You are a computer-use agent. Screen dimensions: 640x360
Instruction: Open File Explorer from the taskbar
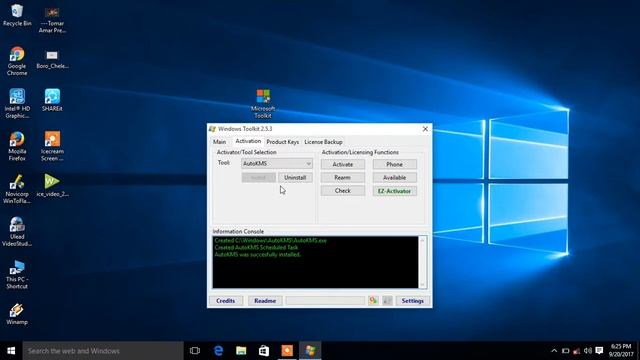(x=241, y=351)
